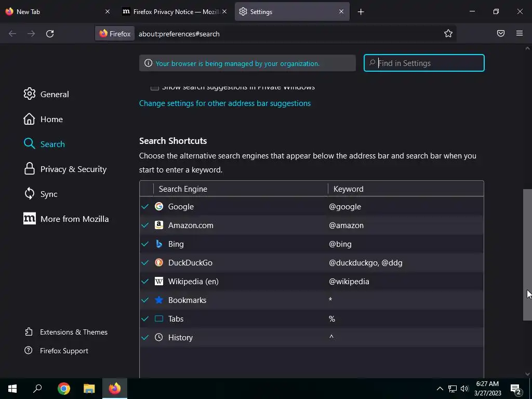Click the Bookmarks star icon in the table

coord(159,300)
